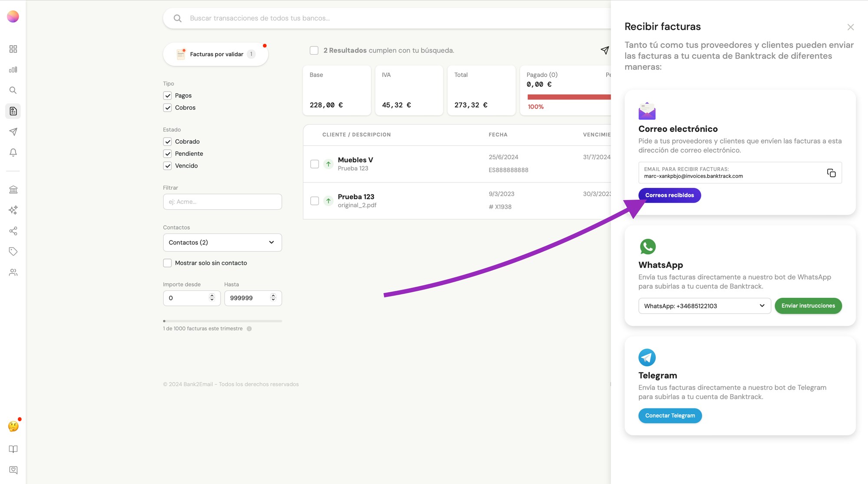
Task: Open the notifications bell icon
Action: tap(13, 152)
